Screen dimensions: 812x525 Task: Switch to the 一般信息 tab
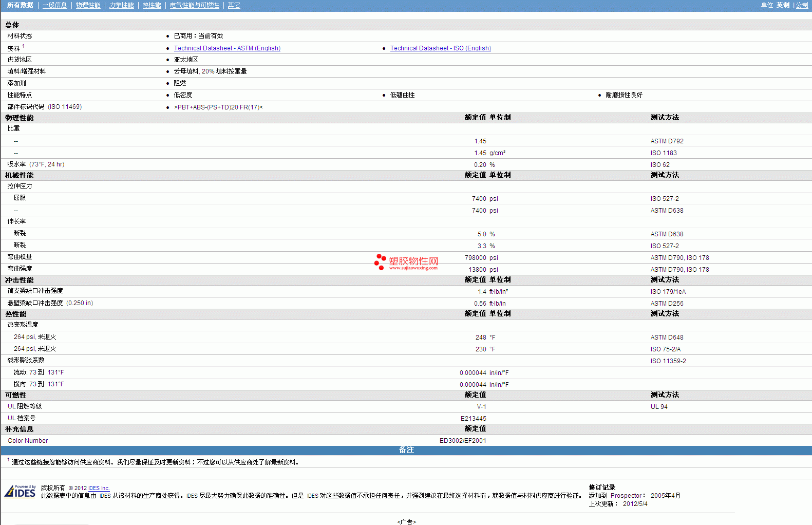(x=54, y=5)
